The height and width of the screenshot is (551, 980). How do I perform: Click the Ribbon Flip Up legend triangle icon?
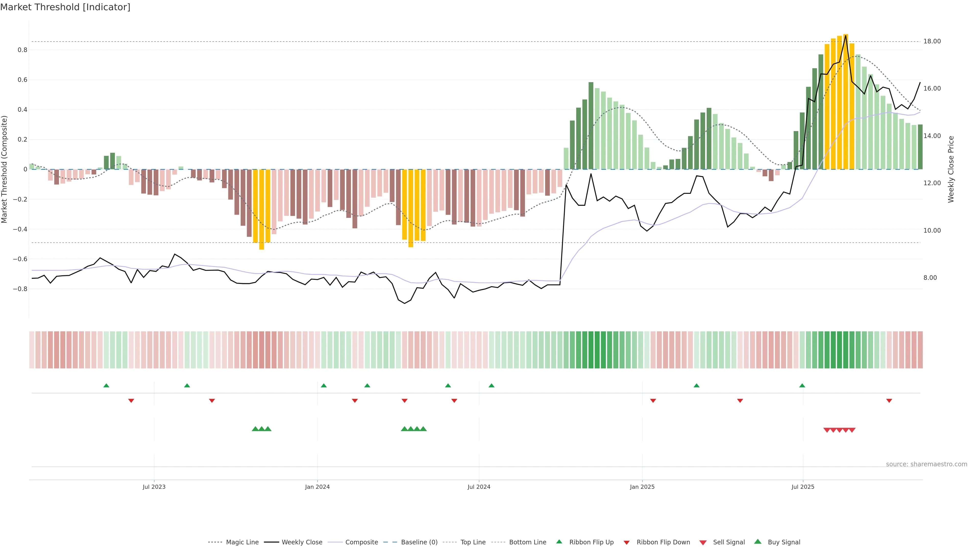pyautogui.click(x=559, y=542)
